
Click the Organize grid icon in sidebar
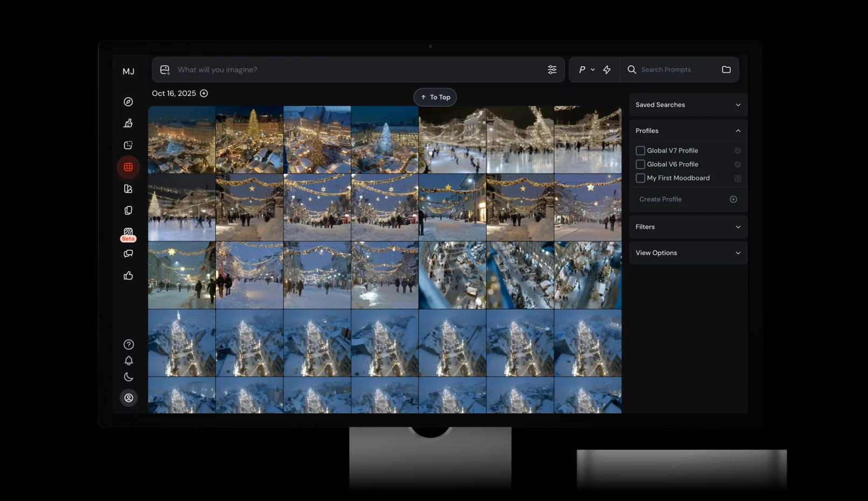click(128, 167)
